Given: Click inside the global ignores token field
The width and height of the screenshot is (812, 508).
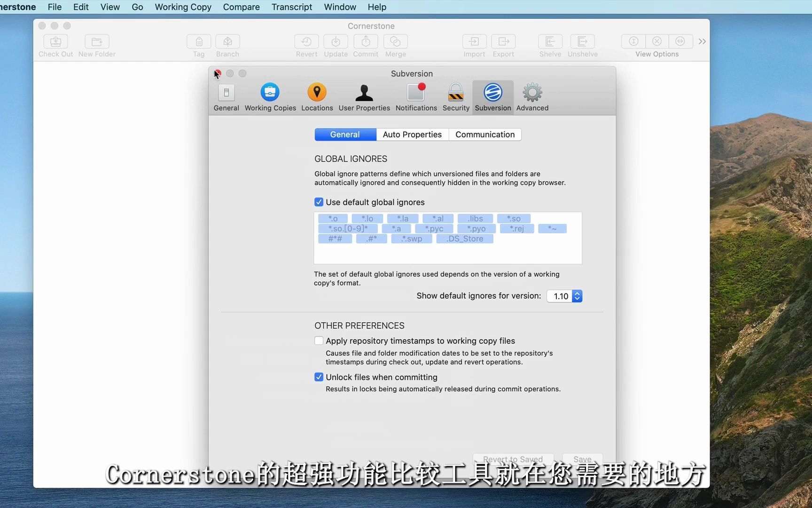Looking at the screenshot, I should [448, 238].
